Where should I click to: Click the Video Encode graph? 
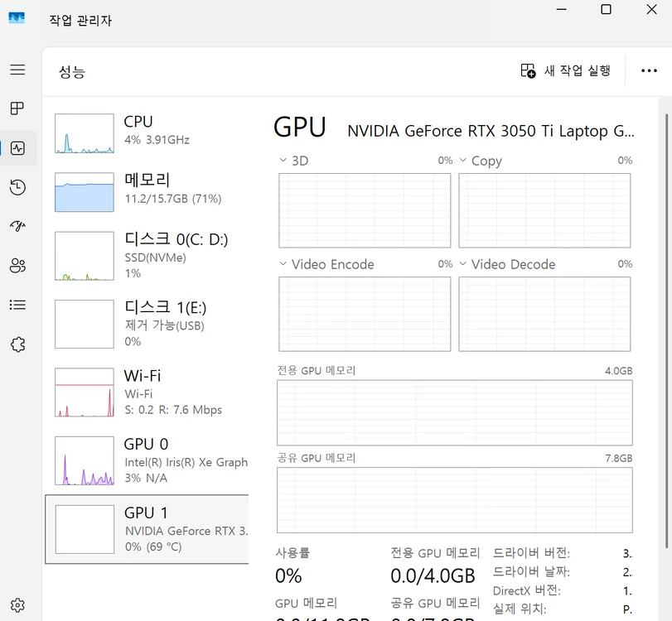365,314
